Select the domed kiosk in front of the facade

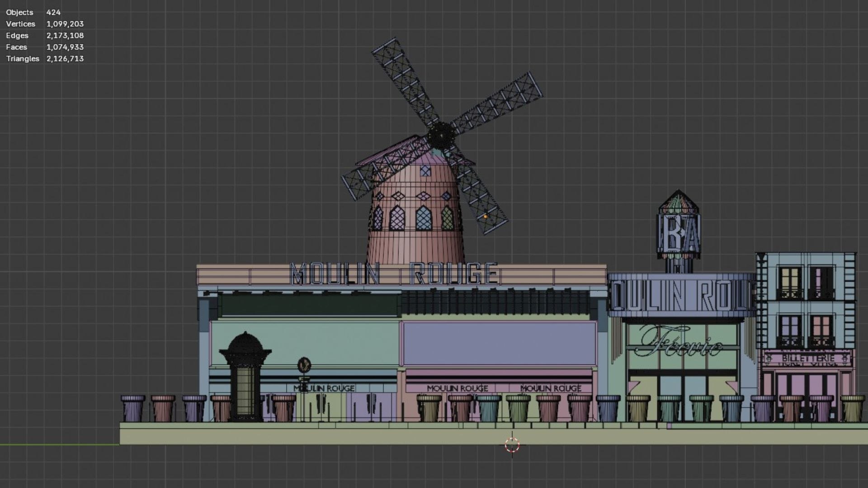(x=245, y=376)
